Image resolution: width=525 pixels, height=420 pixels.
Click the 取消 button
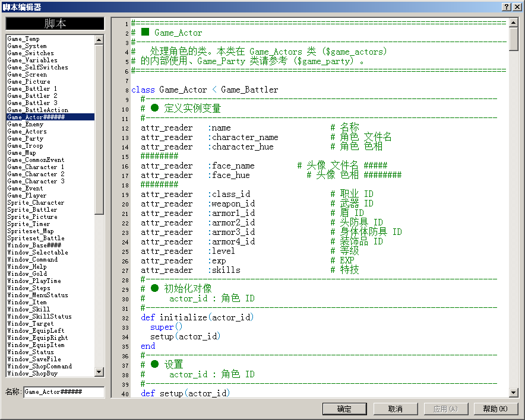pyautogui.click(x=395, y=409)
